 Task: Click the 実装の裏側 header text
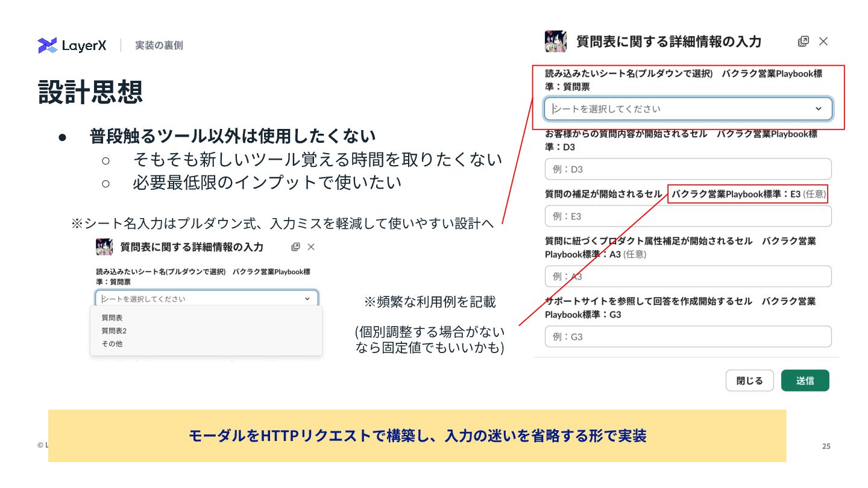point(159,46)
